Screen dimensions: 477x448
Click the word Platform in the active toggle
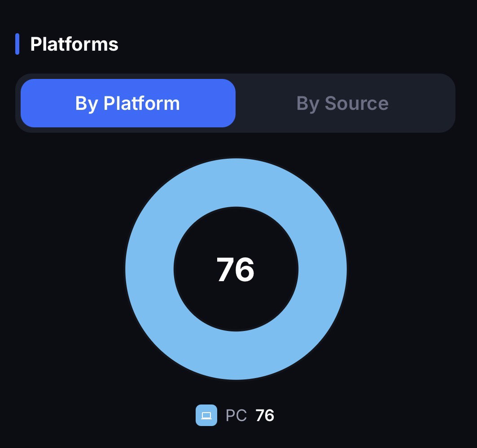142,103
